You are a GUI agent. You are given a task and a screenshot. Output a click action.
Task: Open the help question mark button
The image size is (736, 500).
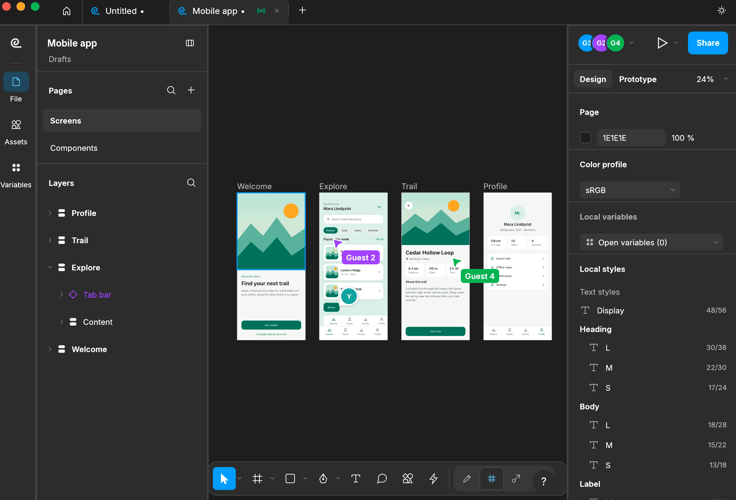(544, 481)
